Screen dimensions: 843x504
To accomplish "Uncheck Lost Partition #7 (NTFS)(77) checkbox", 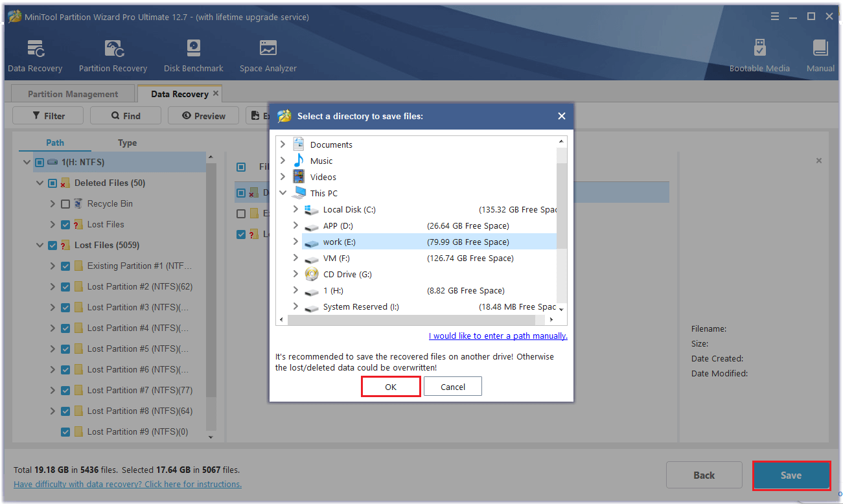I will click(65, 390).
